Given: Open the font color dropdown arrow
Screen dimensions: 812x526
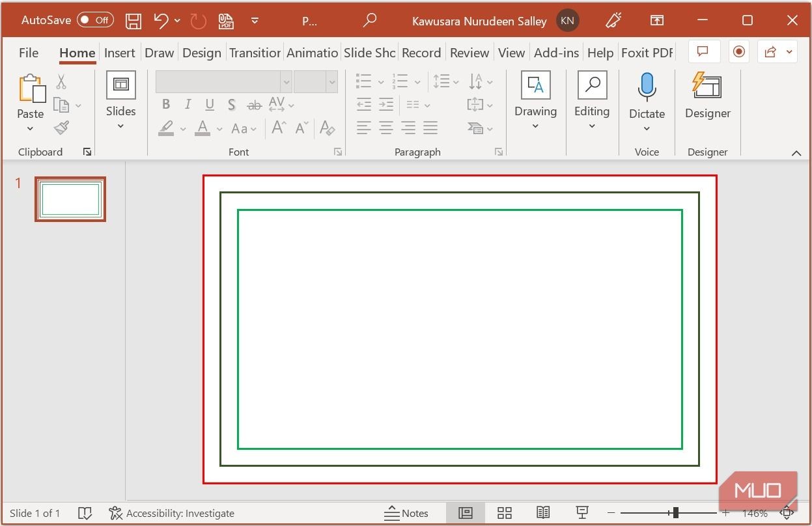Looking at the screenshot, I should point(219,129).
